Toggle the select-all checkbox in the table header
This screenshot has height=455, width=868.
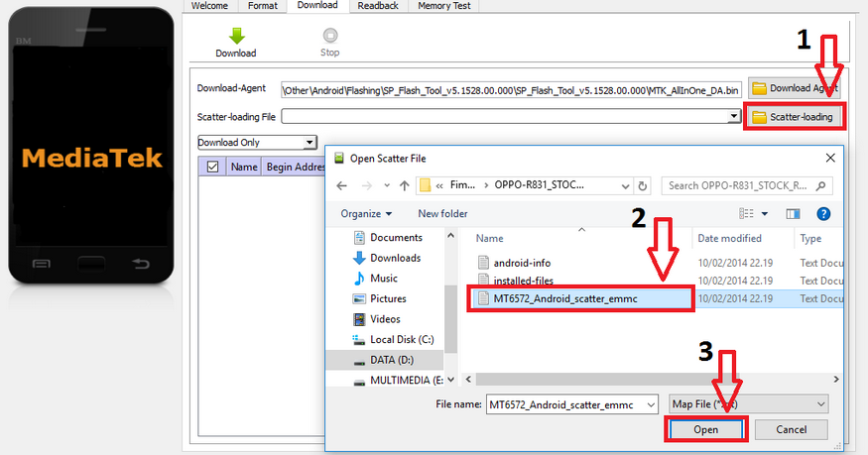[x=212, y=167]
